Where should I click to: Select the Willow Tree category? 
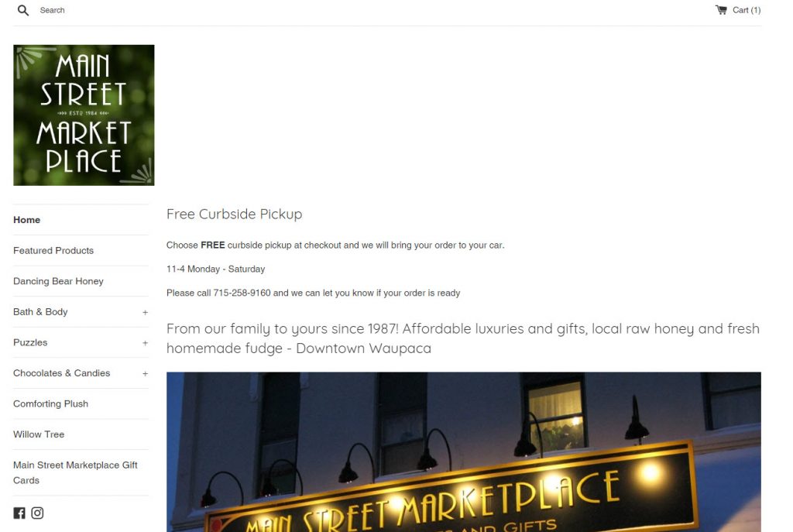point(39,434)
